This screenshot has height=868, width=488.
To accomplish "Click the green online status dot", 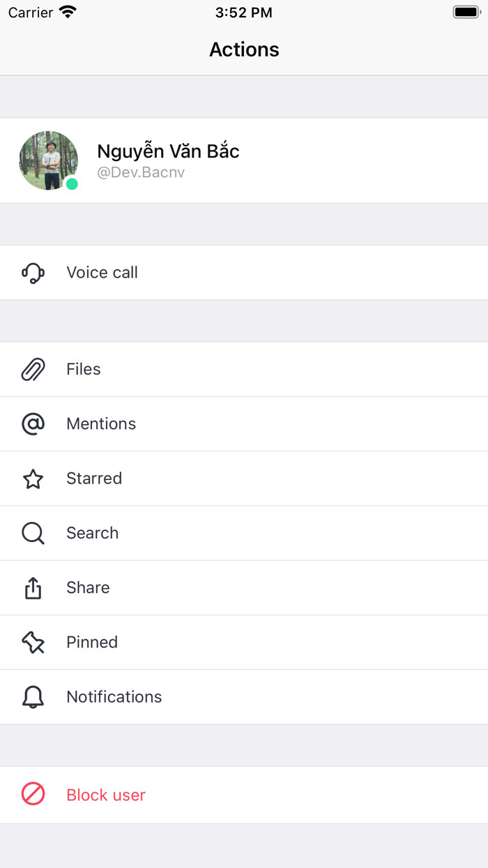I will coord(72,184).
